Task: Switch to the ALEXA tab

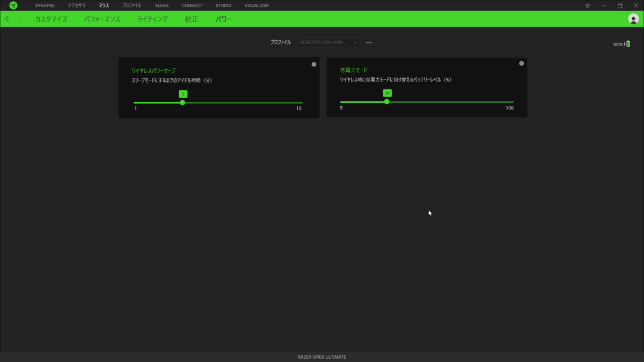Action: (162, 5)
